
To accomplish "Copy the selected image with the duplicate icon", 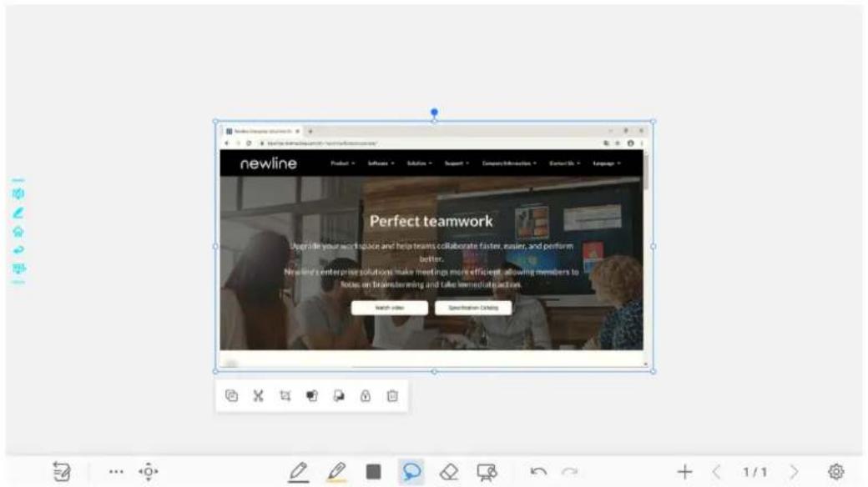I will coord(231,395).
